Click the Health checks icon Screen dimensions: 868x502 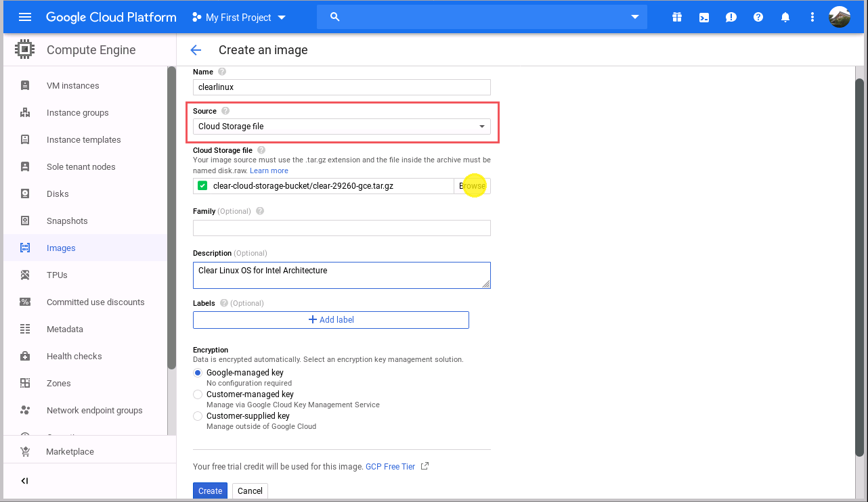pos(25,356)
